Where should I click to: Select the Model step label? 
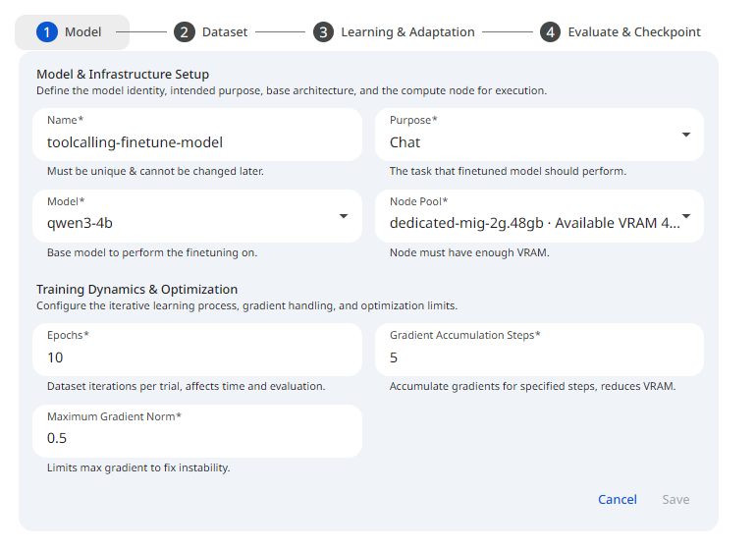coord(82,32)
